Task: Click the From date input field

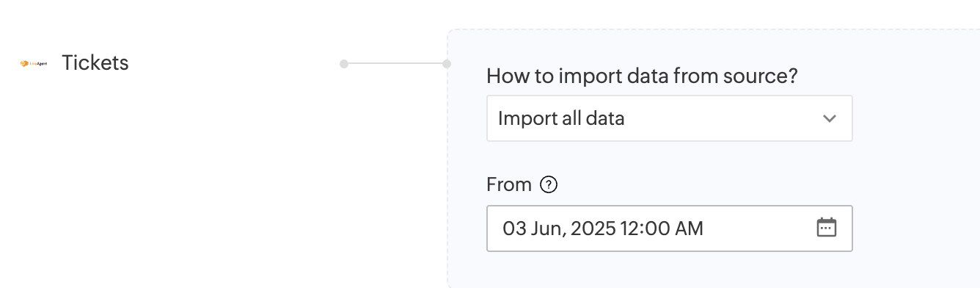Action: click(x=669, y=228)
